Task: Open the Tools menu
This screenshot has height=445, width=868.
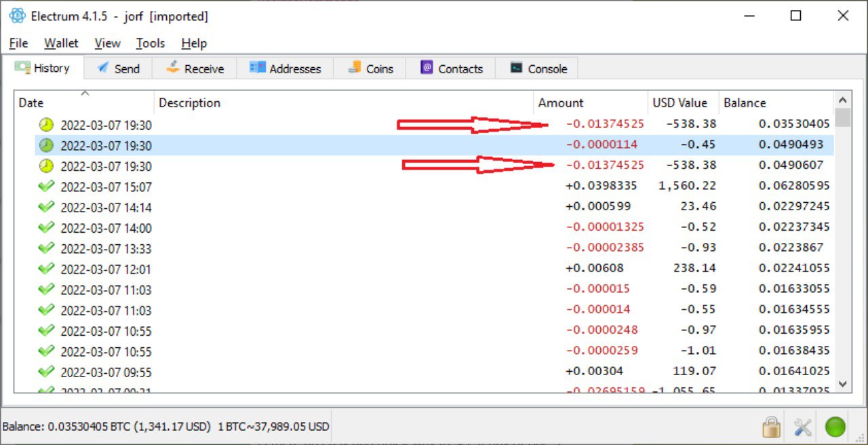Action: pyautogui.click(x=150, y=43)
